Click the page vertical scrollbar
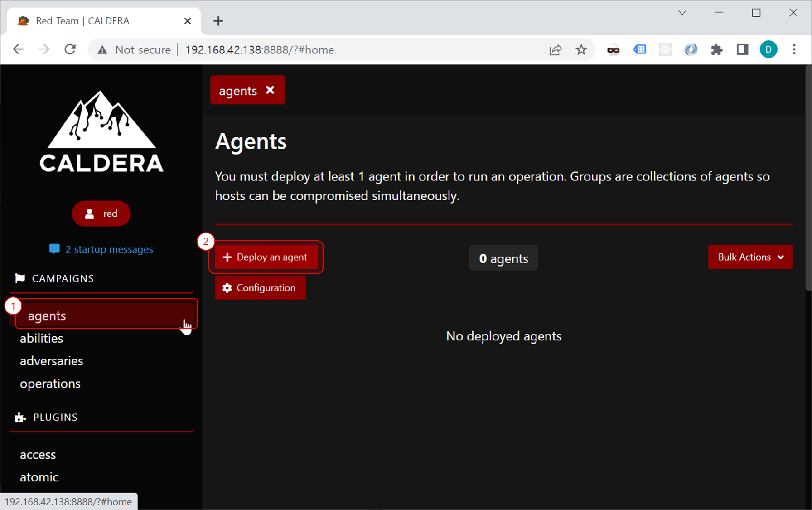This screenshot has height=510, width=812. 808,179
